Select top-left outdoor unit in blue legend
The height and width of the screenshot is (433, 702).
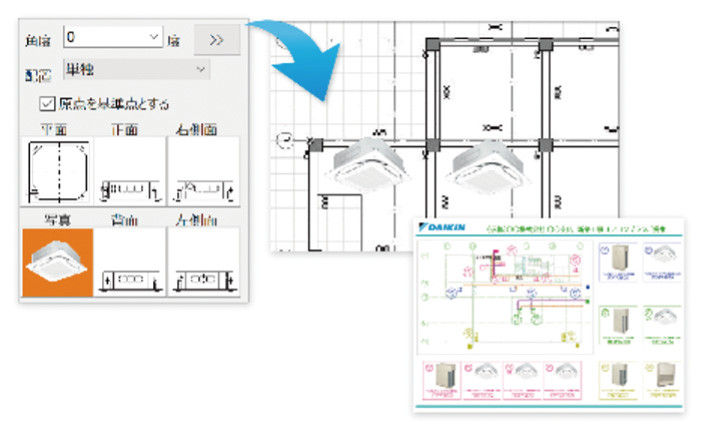(618, 262)
